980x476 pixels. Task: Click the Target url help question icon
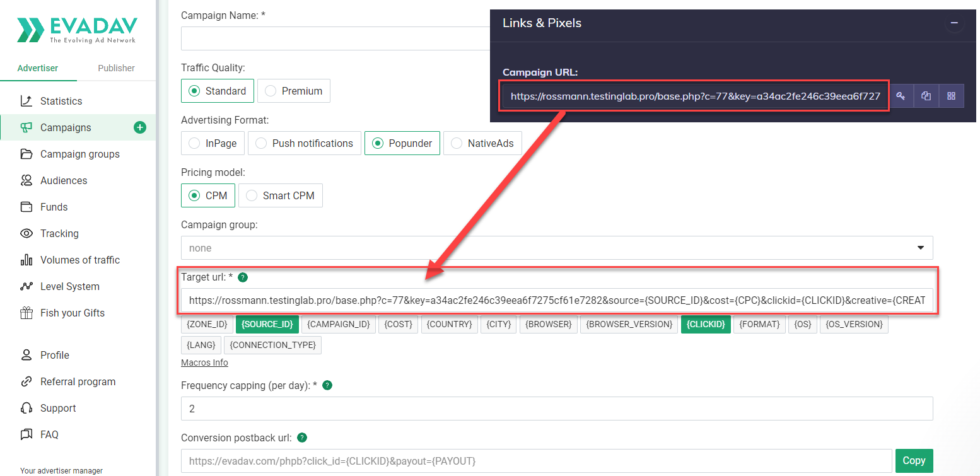[x=243, y=277]
